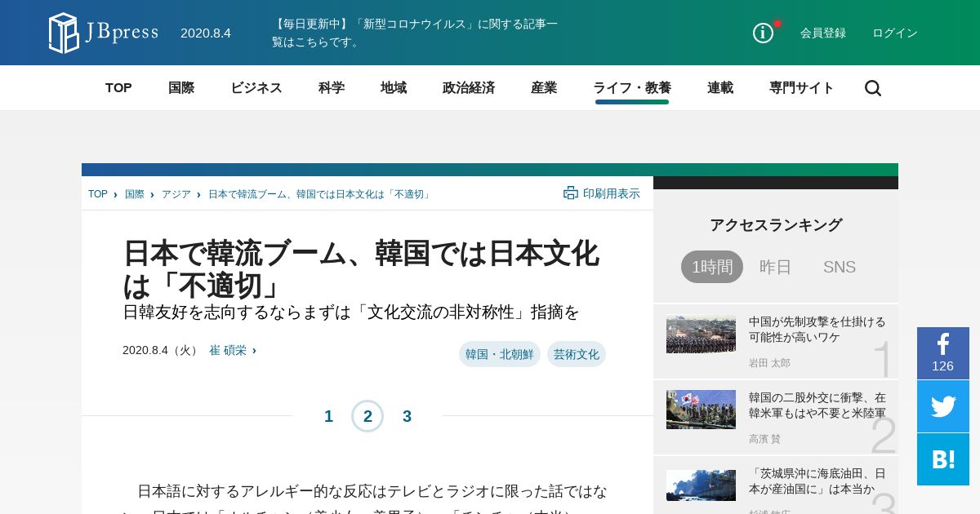The height and width of the screenshot is (514, 980).
Task: Click the date 2020.8.4 in header
Action: coord(206,33)
